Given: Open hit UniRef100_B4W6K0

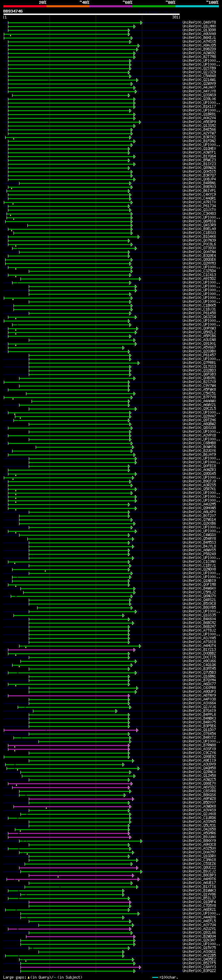Looking at the screenshot, I should click(x=199, y=588).
